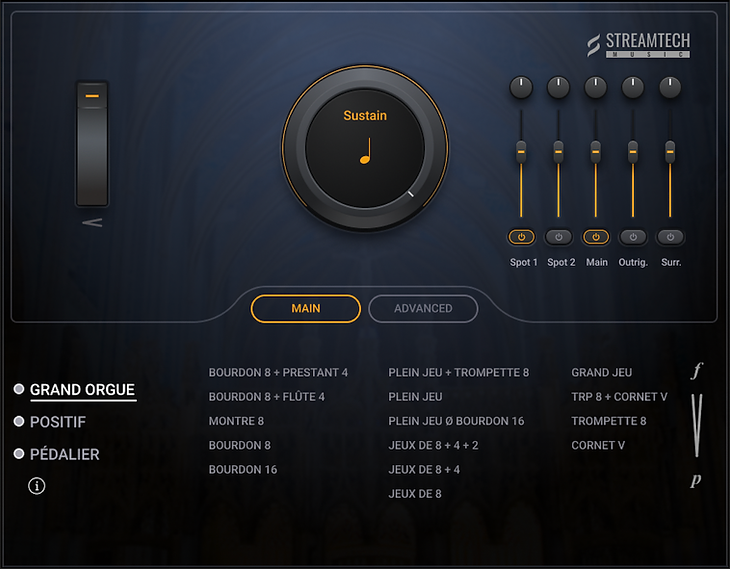730x569 pixels.
Task: Click the pan knob above Main fader
Action: pyautogui.click(x=595, y=87)
